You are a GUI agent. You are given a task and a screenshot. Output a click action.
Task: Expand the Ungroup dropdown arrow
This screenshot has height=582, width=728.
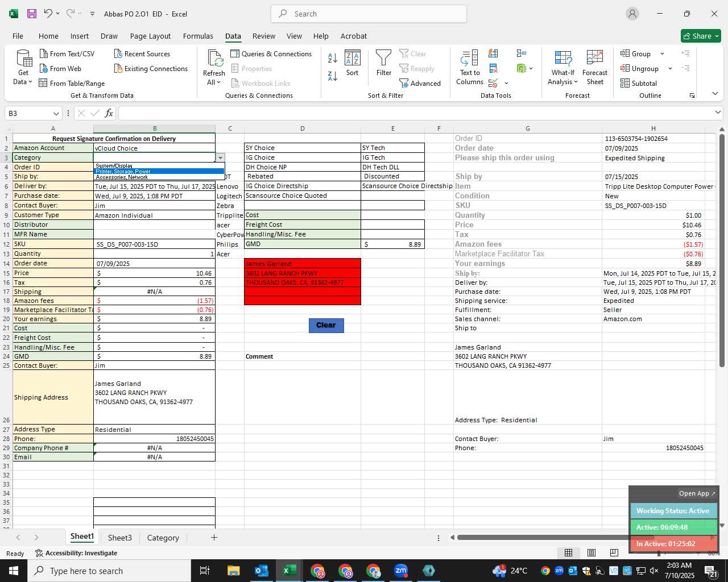tap(670, 69)
